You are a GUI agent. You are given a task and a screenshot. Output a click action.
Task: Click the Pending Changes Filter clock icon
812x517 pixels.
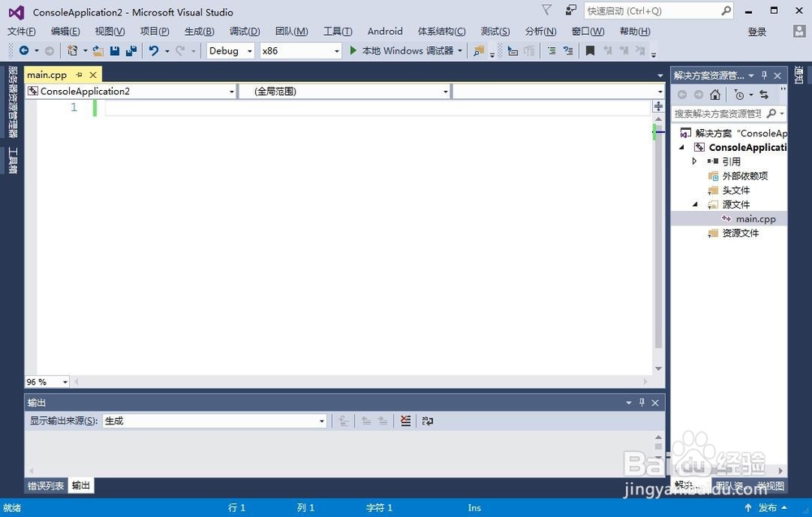tap(739, 95)
